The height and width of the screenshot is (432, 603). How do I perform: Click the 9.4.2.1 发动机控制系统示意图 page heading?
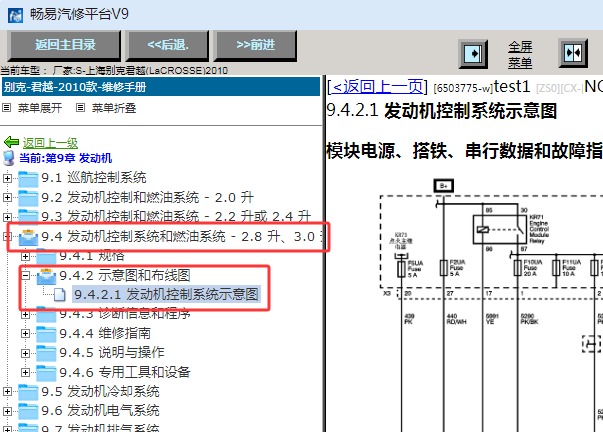[x=441, y=111]
